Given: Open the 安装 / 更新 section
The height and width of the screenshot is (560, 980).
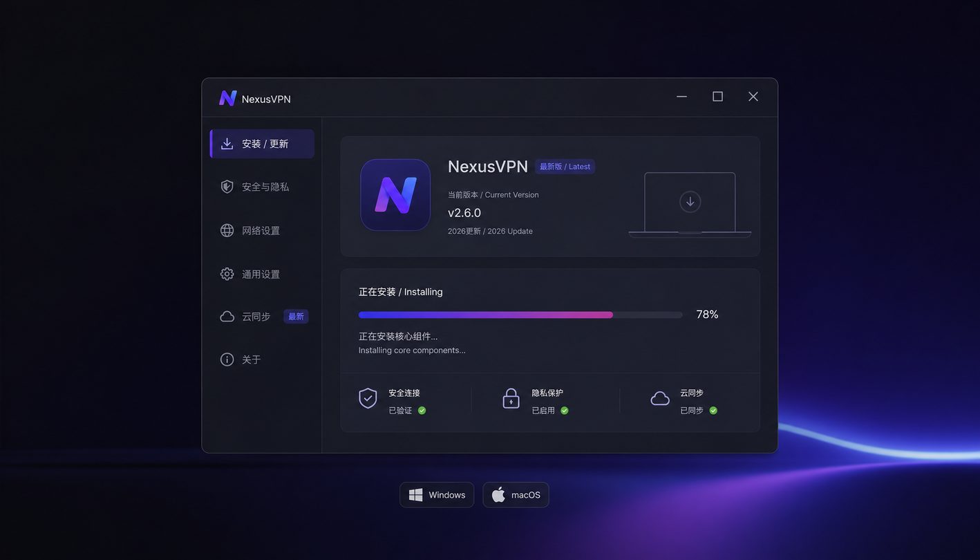Looking at the screenshot, I should click(262, 144).
